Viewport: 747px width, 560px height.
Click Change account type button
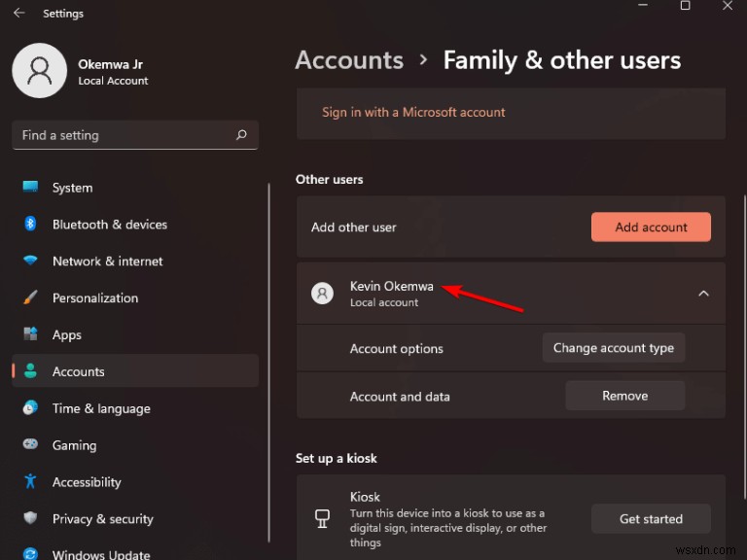pos(613,348)
